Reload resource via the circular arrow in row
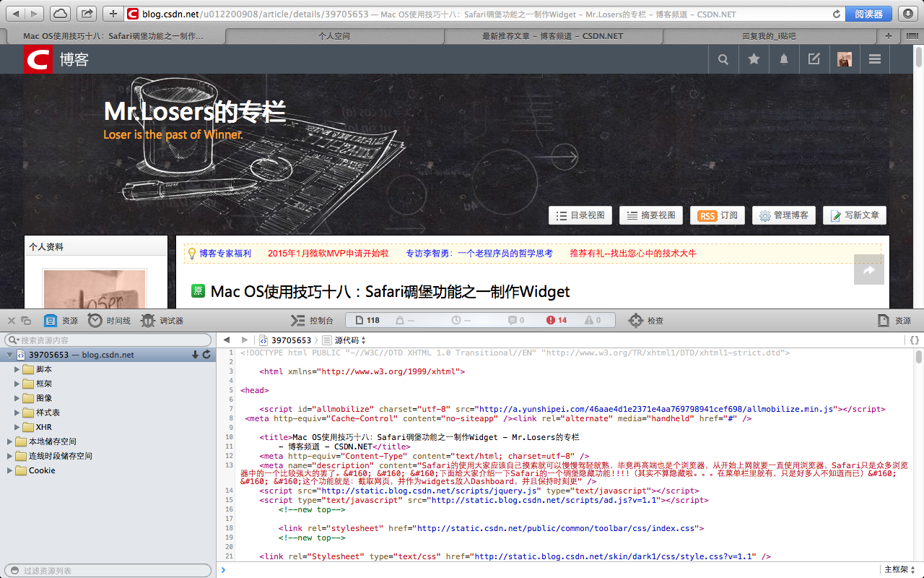This screenshot has height=578, width=924. 206,355
